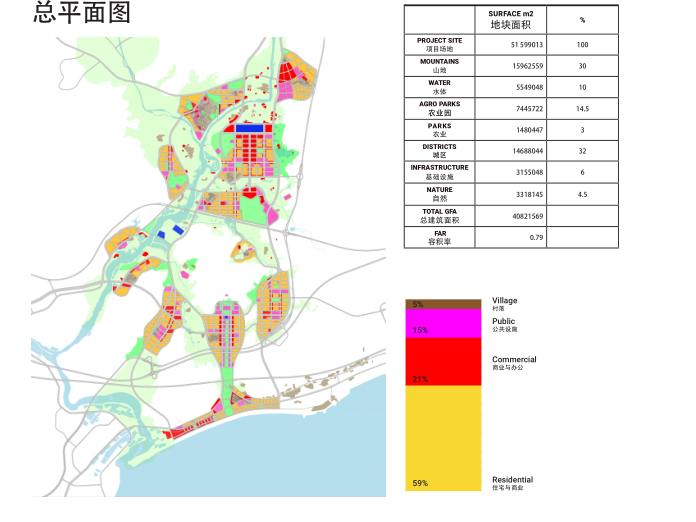This screenshot has width=696, height=522.
Task: Select the PROJECT SITE row label
Action: 440,45
